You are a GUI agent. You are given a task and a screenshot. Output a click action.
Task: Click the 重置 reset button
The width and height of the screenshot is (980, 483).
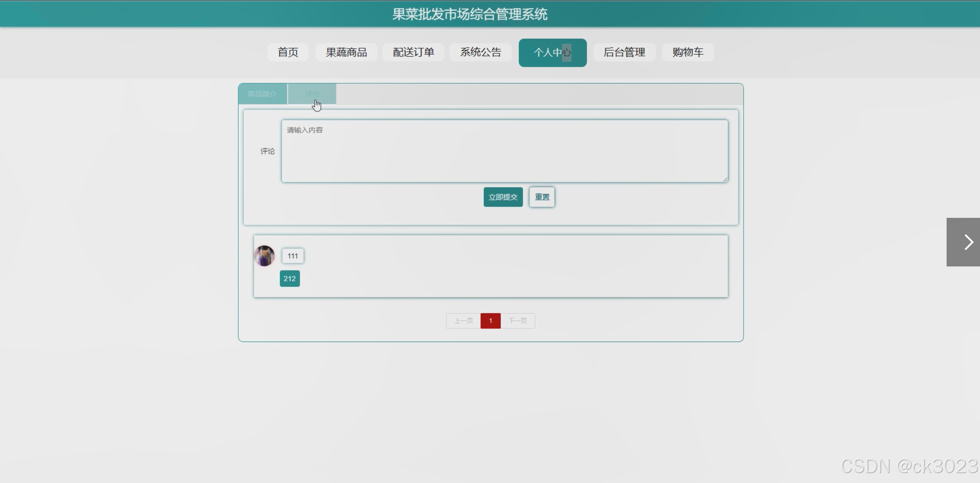coord(542,197)
